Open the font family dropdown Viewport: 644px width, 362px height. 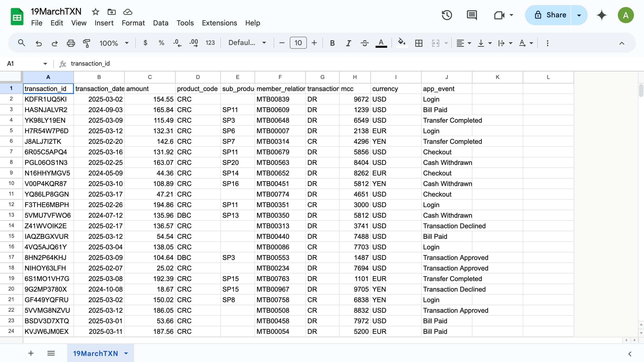pos(247,43)
